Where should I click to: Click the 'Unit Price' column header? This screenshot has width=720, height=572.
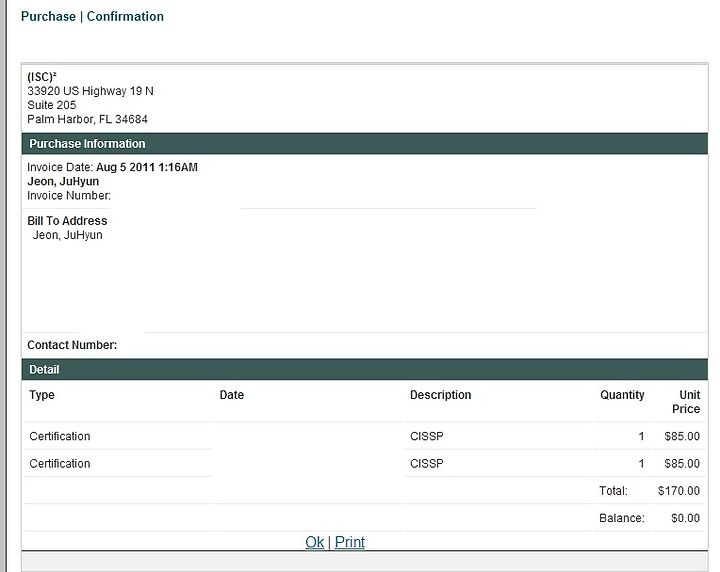[686, 402]
